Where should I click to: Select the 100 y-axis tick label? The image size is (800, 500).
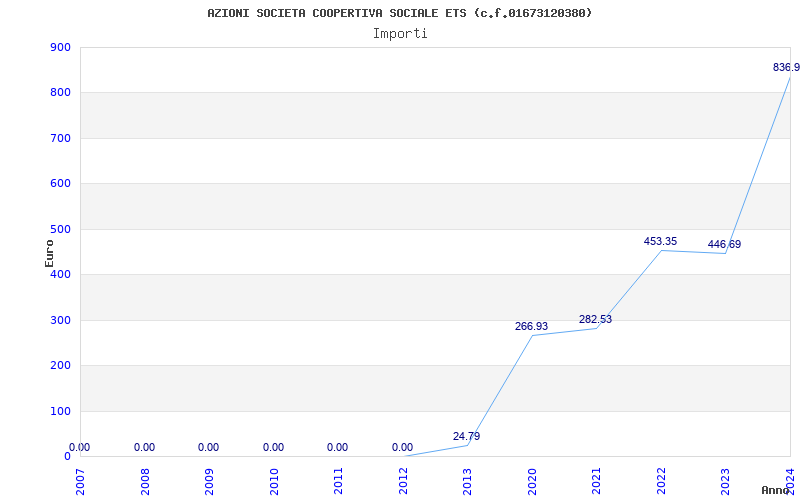60,411
